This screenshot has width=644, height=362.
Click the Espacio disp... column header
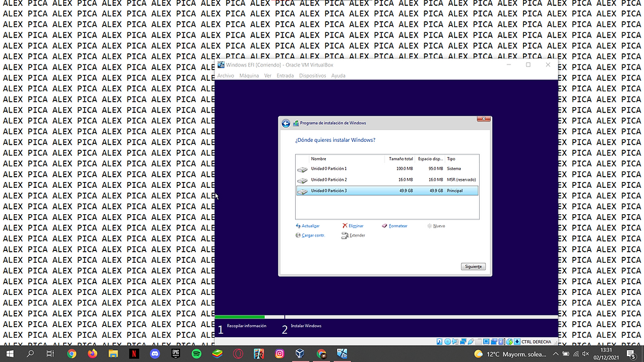(430, 159)
